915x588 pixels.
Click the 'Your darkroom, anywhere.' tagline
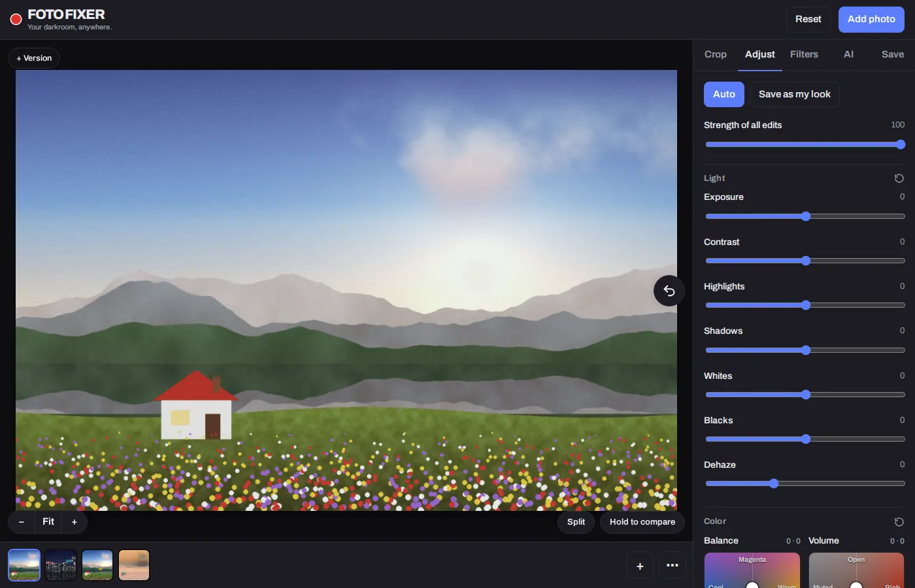click(x=70, y=27)
